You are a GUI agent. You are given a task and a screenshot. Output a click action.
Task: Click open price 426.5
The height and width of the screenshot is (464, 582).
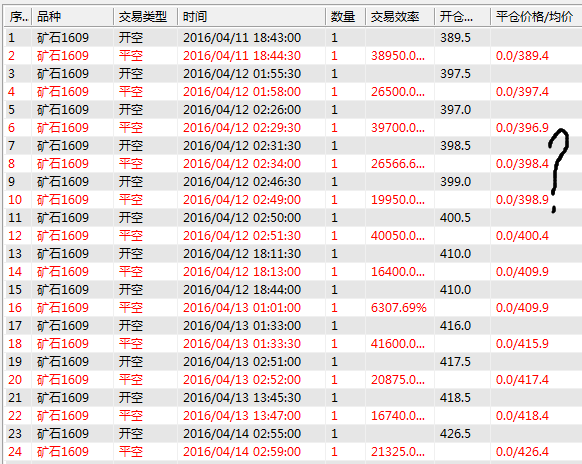tap(455, 434)
